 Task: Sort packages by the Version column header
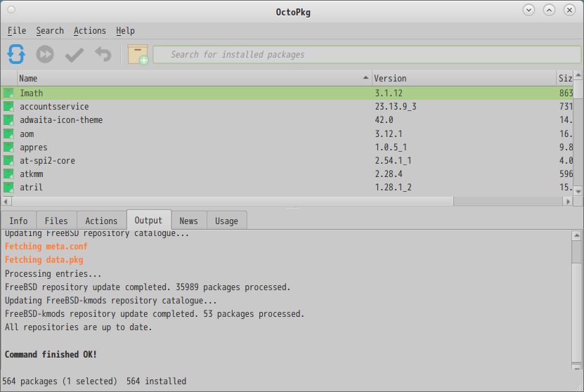[x=464, y=78]
